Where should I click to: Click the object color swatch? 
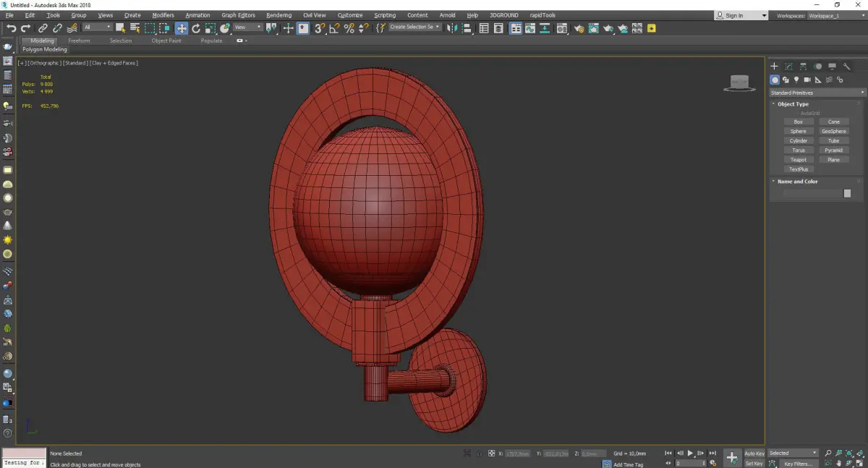[847, 193]
